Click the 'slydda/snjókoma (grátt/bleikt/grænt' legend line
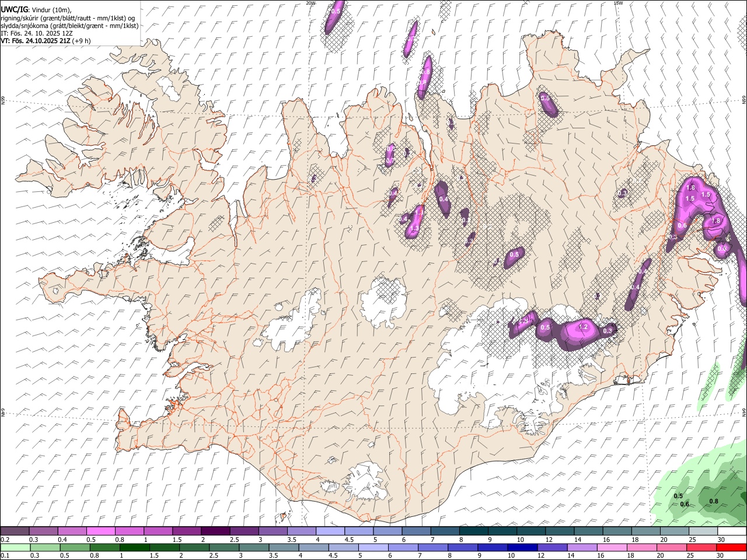 (x=69, y=26)
